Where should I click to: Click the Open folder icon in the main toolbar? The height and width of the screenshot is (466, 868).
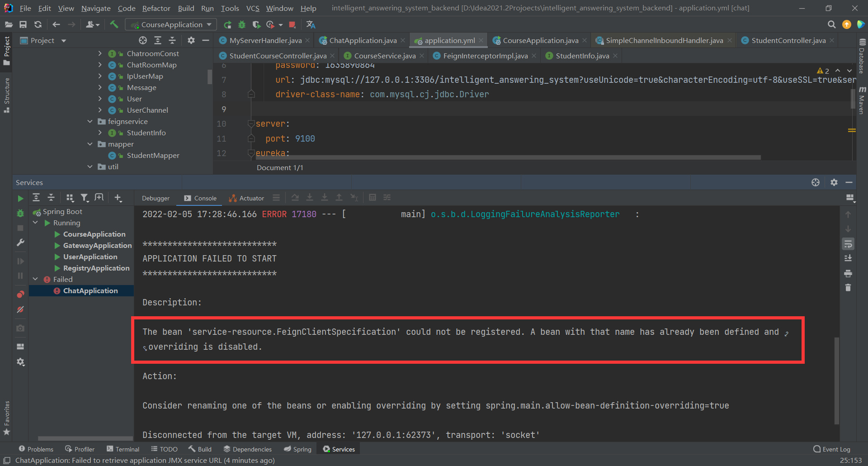point(9,24)
